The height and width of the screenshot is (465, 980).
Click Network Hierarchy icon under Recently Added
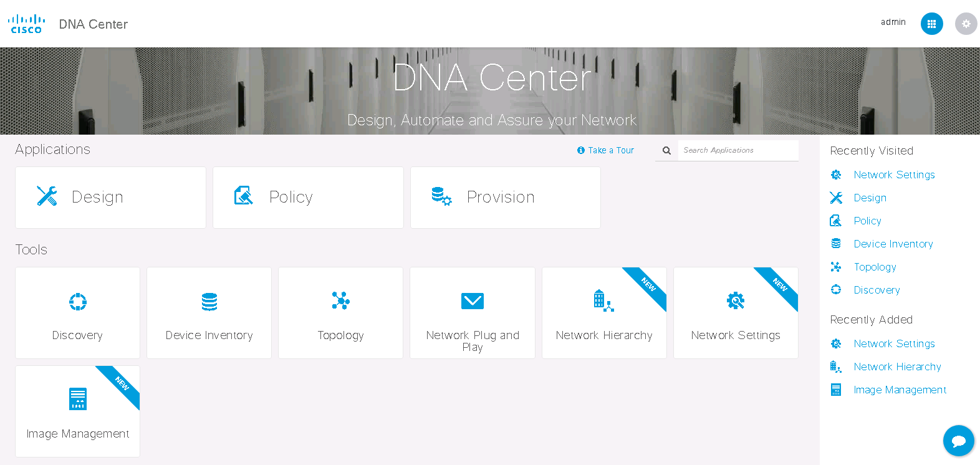836,367
